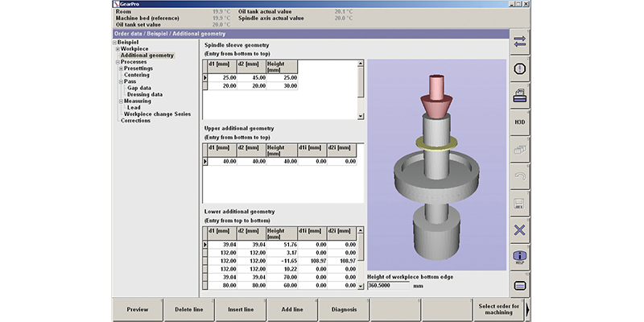Click spindle sleeve table scroll-down arrow
The image size is (644, 322).
coord(361,116)
